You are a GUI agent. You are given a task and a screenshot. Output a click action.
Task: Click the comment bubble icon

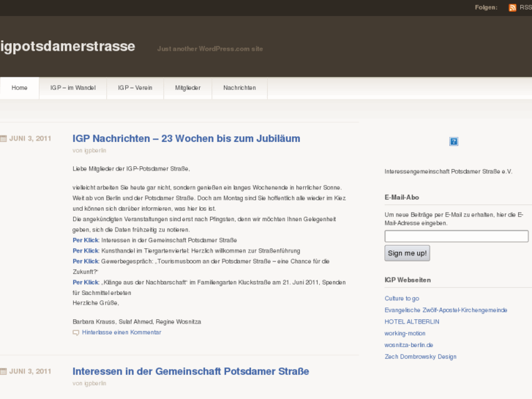click(x=76, y=333)
